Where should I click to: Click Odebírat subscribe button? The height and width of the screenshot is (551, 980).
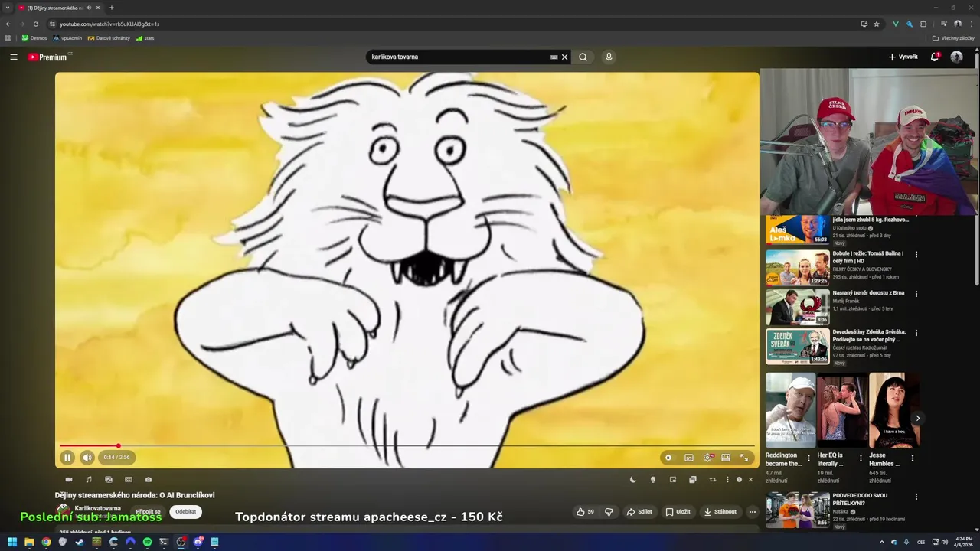coord(185,512)
